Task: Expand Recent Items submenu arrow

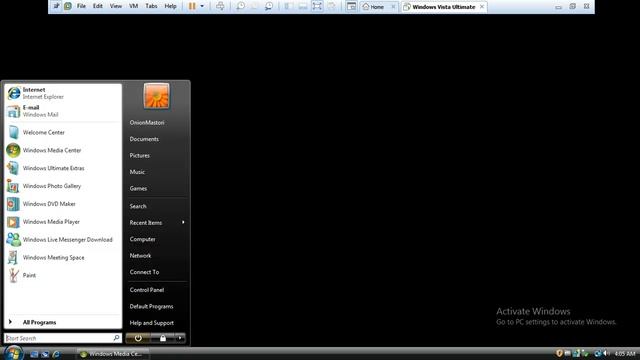Action: coord(183,222)
